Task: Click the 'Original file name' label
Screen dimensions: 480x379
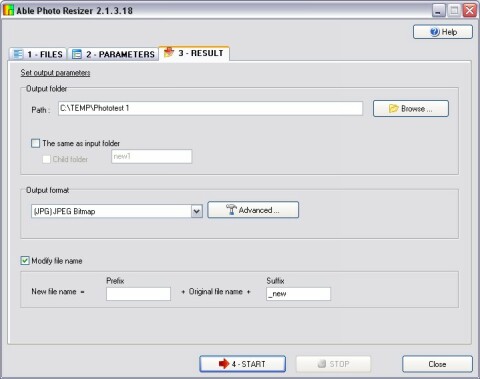Action: (x=216, y=292)
